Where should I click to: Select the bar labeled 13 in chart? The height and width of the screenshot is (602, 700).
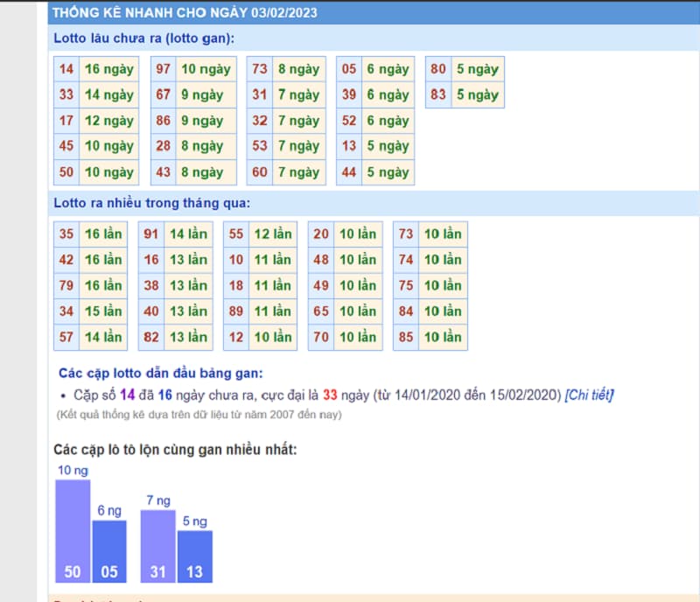click(194, 556)
